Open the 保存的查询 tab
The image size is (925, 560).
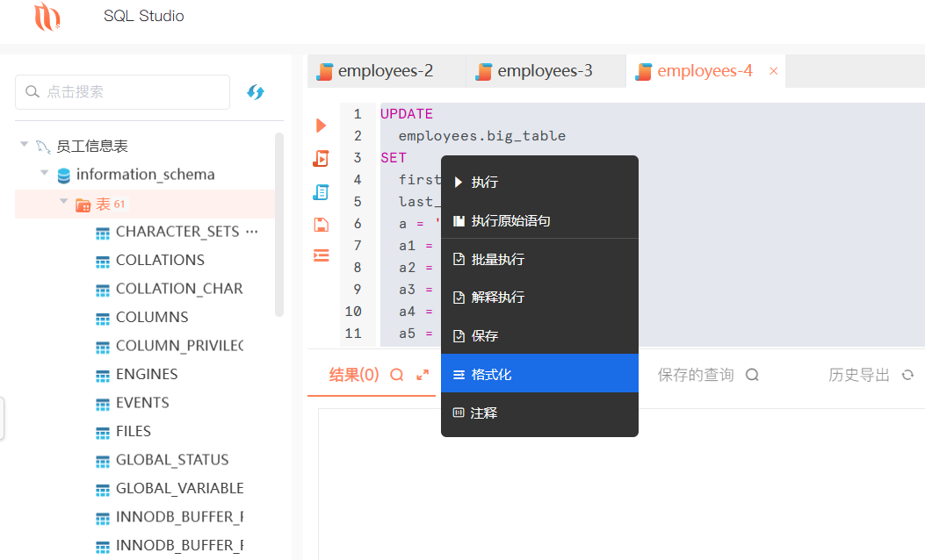pyautogui.click(x=696, y=375)
